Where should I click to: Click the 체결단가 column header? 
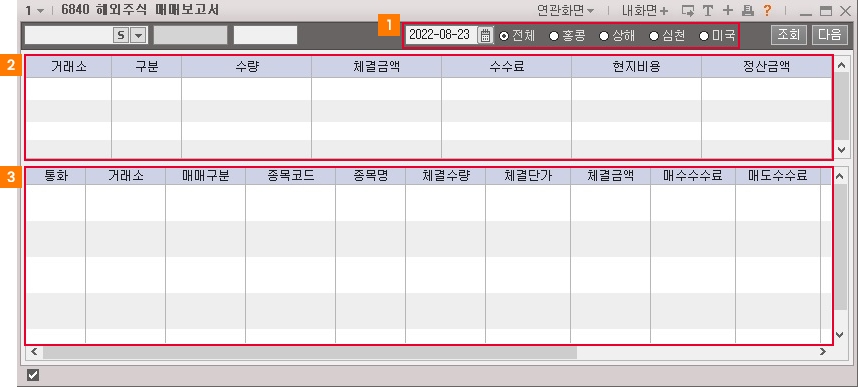(528, 176)
